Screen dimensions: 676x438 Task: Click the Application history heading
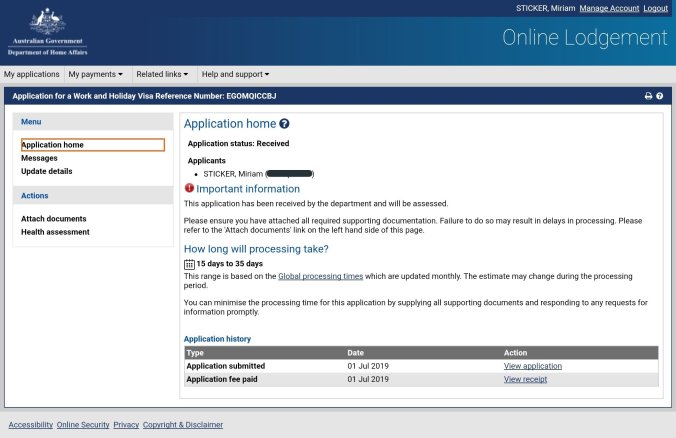coord(217,339)
